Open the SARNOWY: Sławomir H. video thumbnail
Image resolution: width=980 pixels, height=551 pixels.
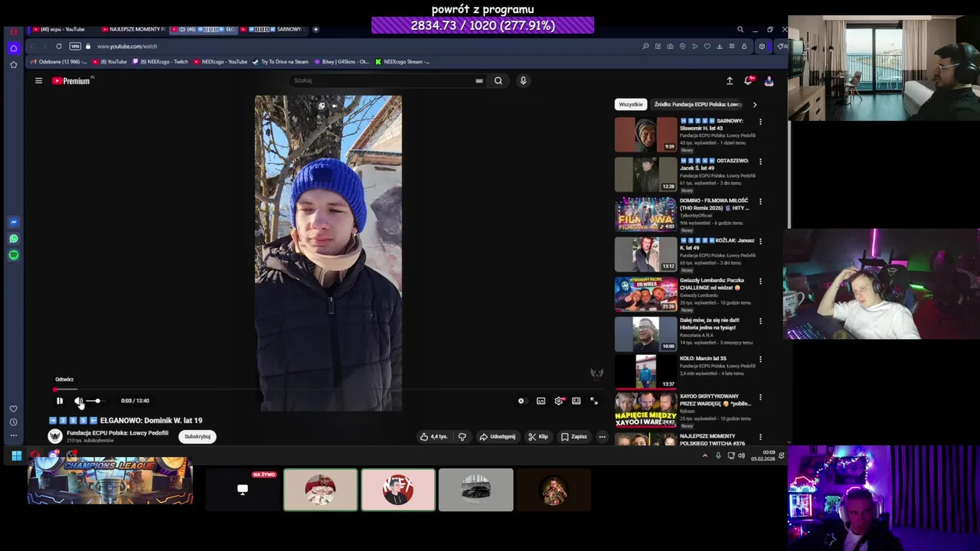(645, 135)
